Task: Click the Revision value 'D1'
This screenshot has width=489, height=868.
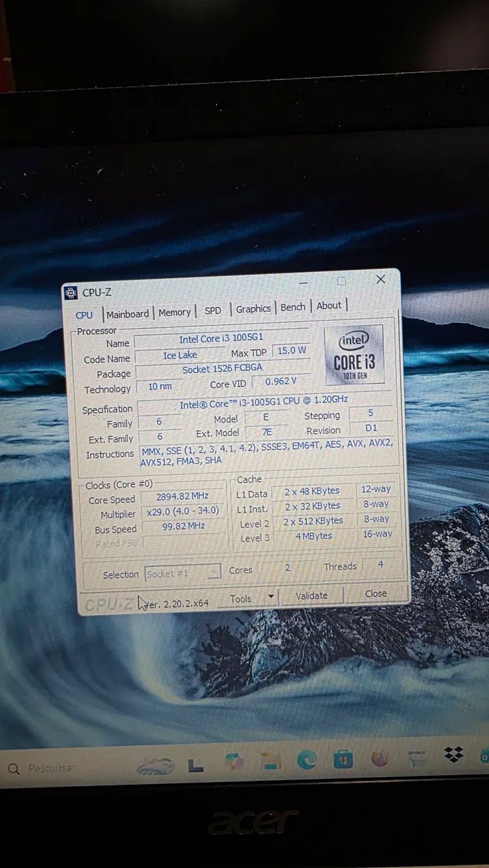Action: (371, 428)
